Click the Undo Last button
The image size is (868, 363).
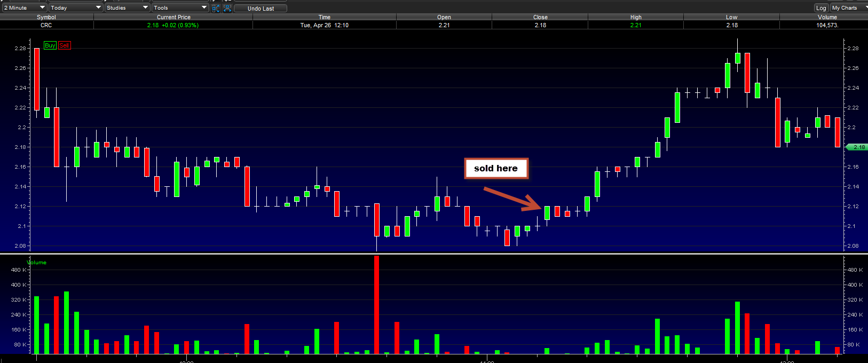click(261, 9)
